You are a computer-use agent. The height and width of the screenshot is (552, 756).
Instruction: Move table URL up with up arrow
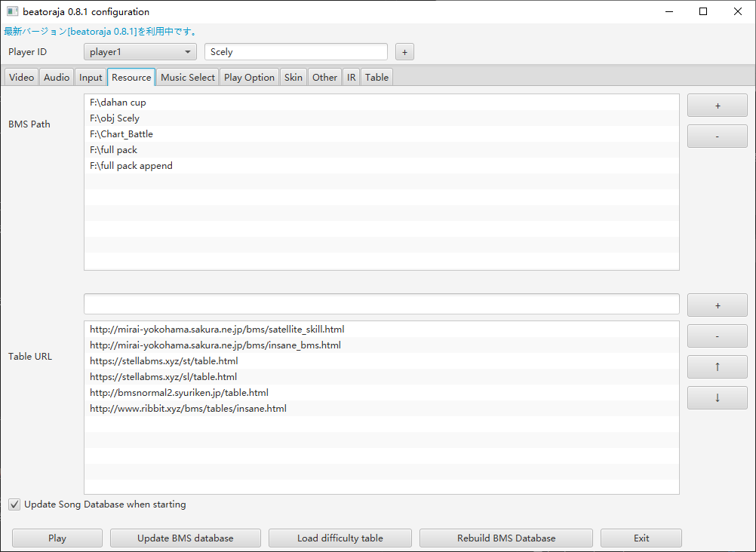pyautogui.click(x=717, y=366)
